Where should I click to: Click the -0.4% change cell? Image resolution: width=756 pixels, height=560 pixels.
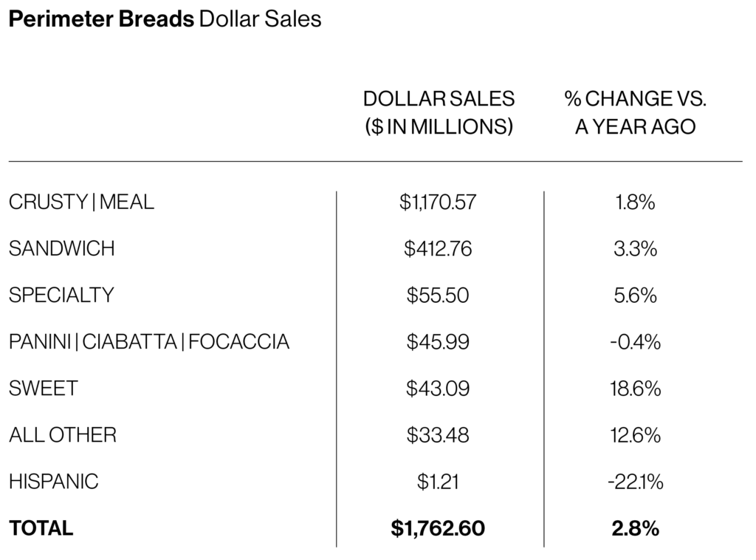coord(635,341)
